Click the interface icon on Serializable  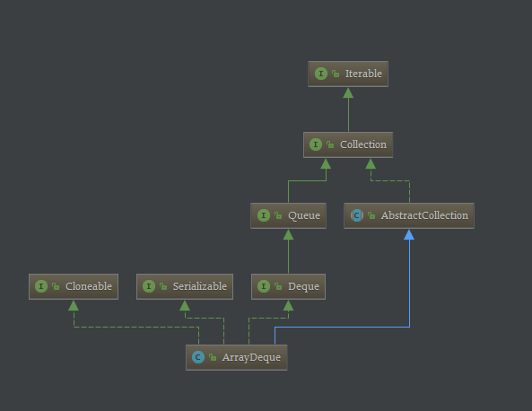149,286
